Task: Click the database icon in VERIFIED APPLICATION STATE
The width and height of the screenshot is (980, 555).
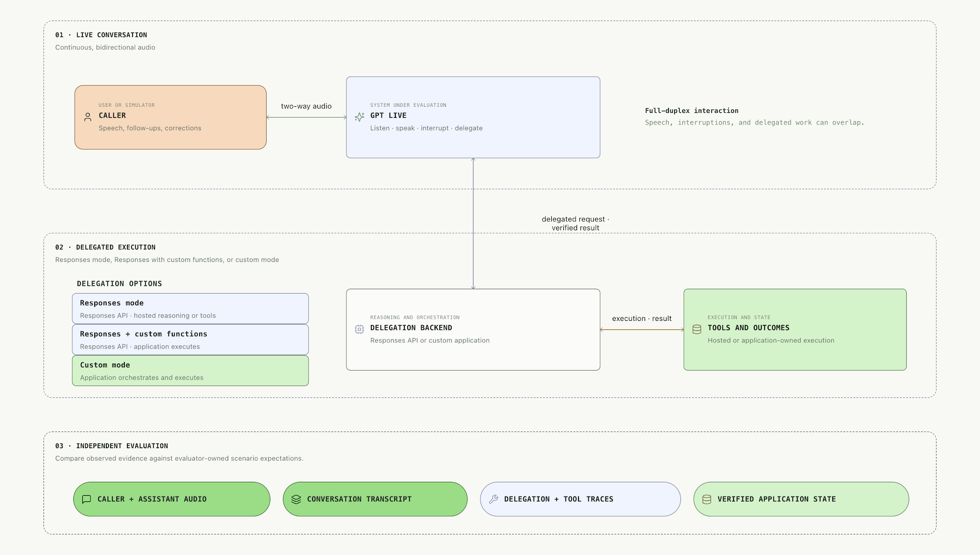Action: [x=706, y=499]
